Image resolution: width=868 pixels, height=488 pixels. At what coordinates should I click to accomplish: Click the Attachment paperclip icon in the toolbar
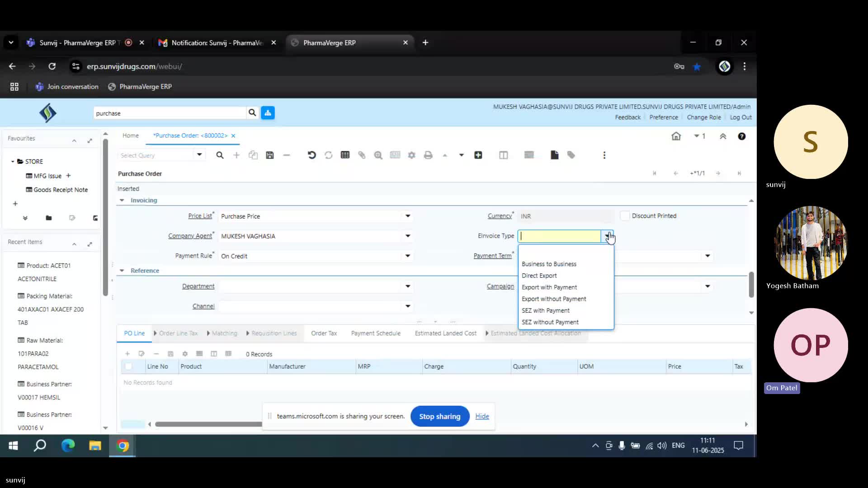[362, 155]
